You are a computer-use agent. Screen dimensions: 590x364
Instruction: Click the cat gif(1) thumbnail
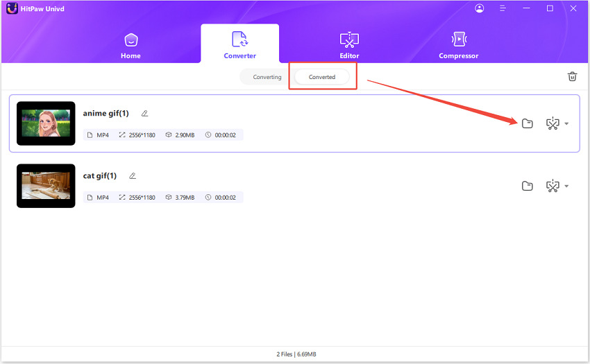pyautogui.click(x=46, y=186)
